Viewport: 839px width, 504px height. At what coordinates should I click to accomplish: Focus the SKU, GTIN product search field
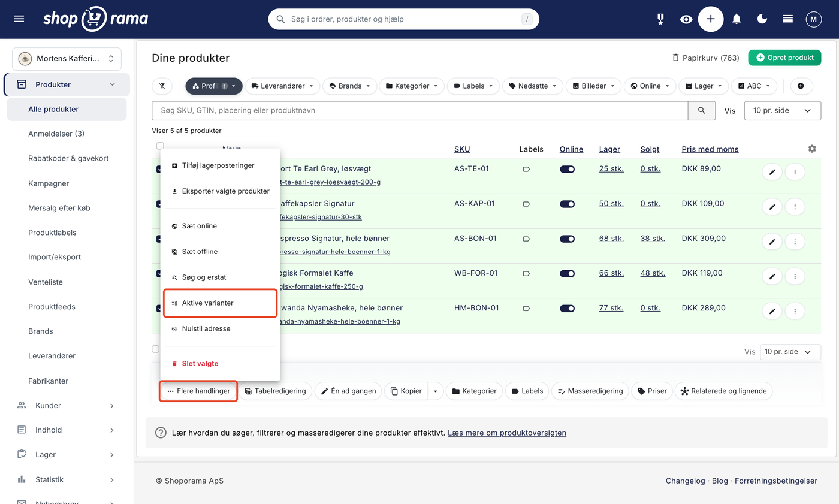pyautogui.click(x=420, y=111)
